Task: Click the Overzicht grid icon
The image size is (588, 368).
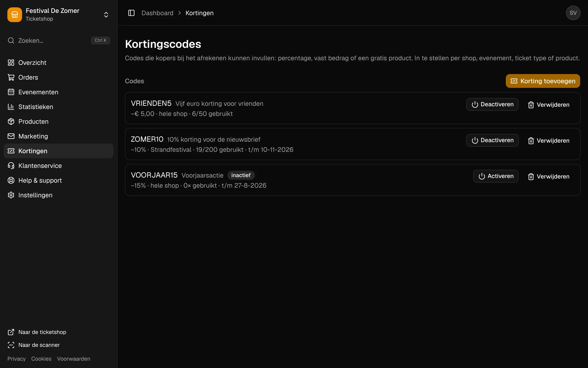Action: tap(11, 63)
